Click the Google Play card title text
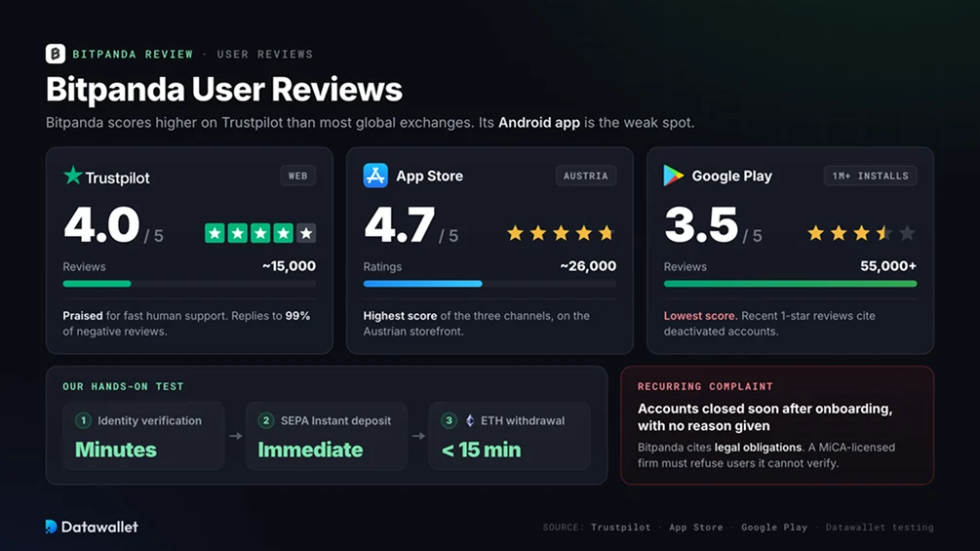This screenshot has height=551, width=980. click(732, 177)
